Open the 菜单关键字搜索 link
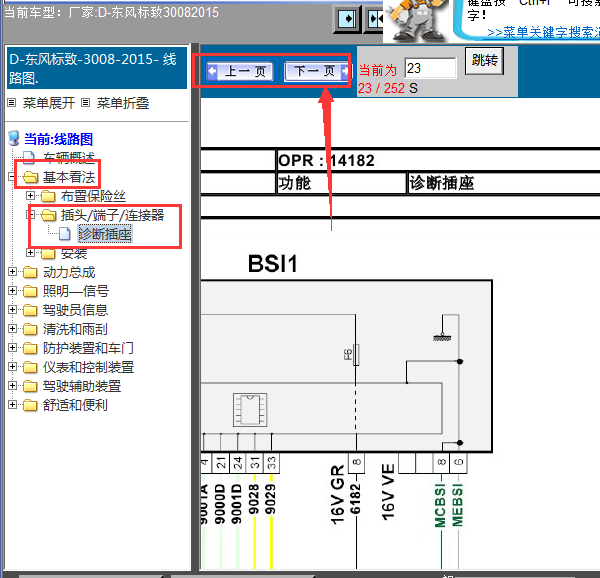The height and width of the screenshot is (578, 600). 543,33
